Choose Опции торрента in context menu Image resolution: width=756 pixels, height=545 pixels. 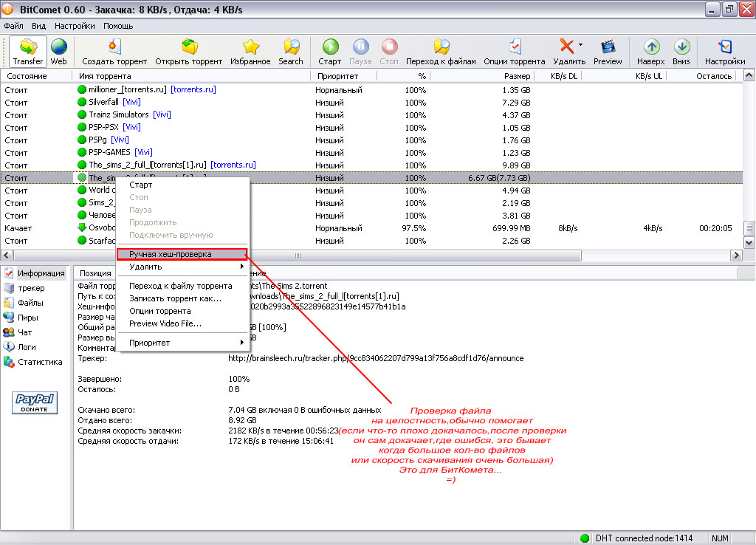pos(183,311)
